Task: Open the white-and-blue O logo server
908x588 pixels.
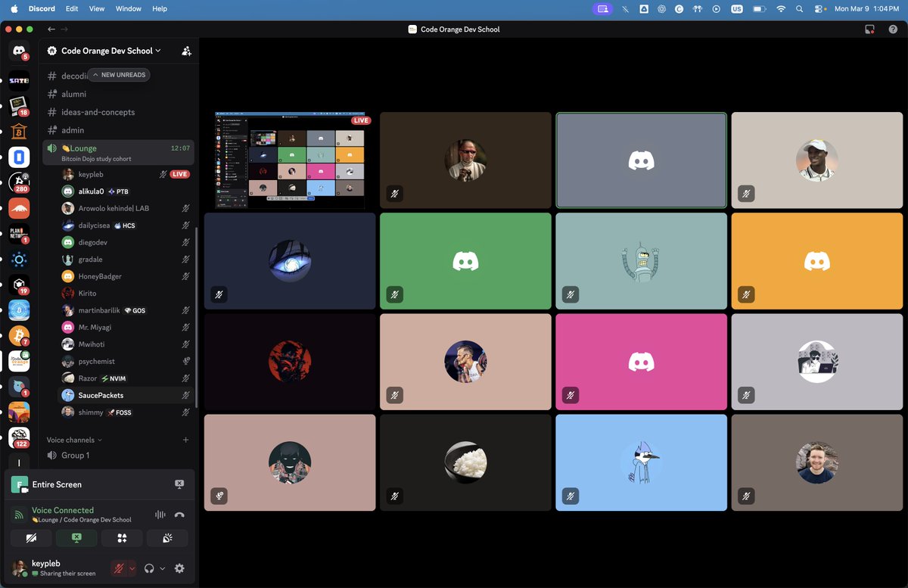Action: click(x=19, y=157)
